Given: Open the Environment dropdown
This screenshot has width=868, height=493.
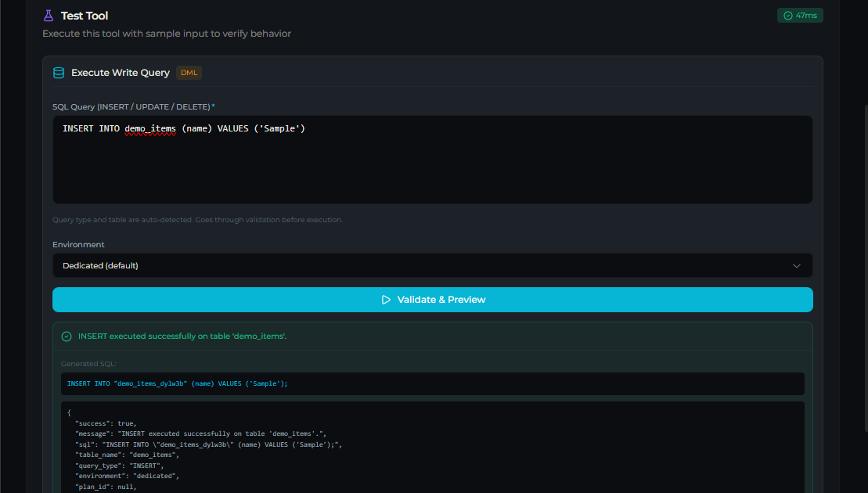Looking at the screenshot, I should (432, 265).
